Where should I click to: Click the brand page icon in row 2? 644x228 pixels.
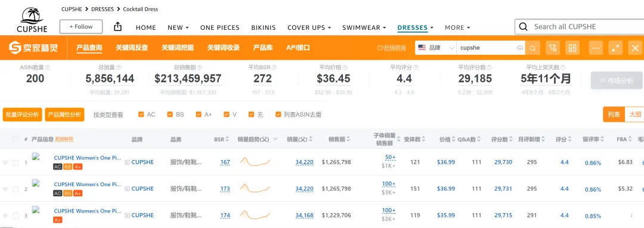[128, 189]
